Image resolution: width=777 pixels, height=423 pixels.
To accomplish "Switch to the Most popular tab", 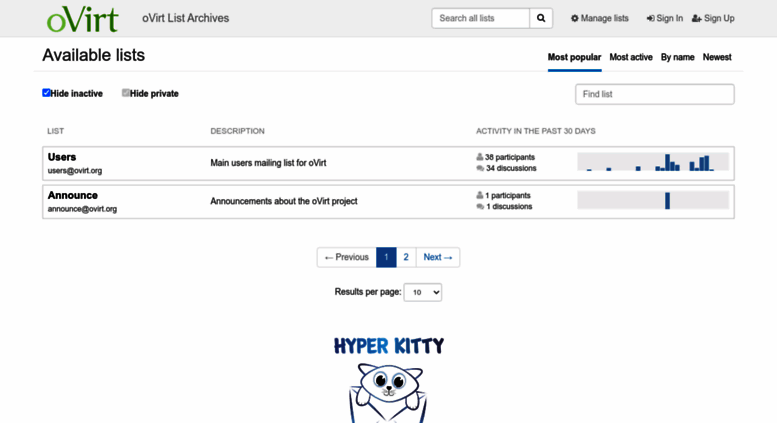I will pos(574,57).
